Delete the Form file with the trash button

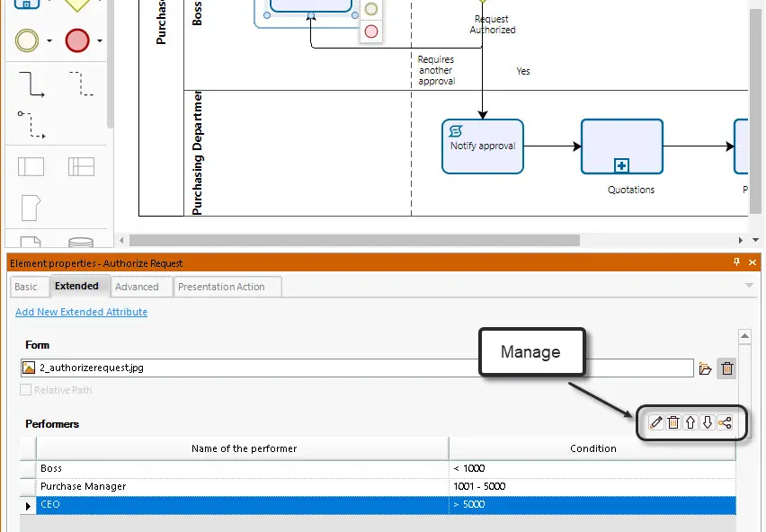727,368
